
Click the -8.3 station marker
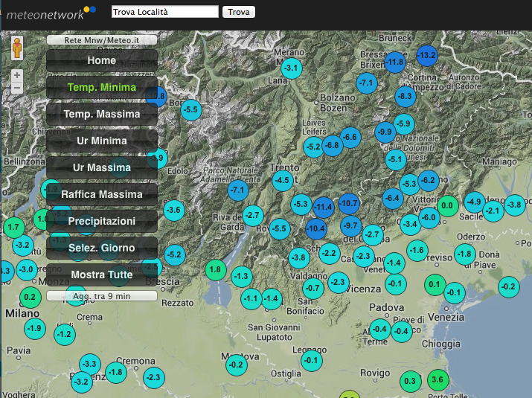pos(406,97)
